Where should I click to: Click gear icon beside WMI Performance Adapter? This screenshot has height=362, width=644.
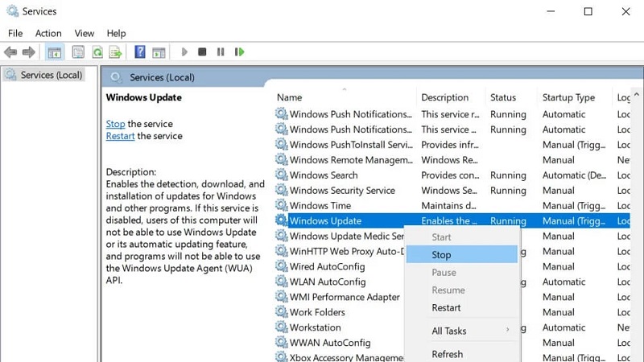pos(281,297)
